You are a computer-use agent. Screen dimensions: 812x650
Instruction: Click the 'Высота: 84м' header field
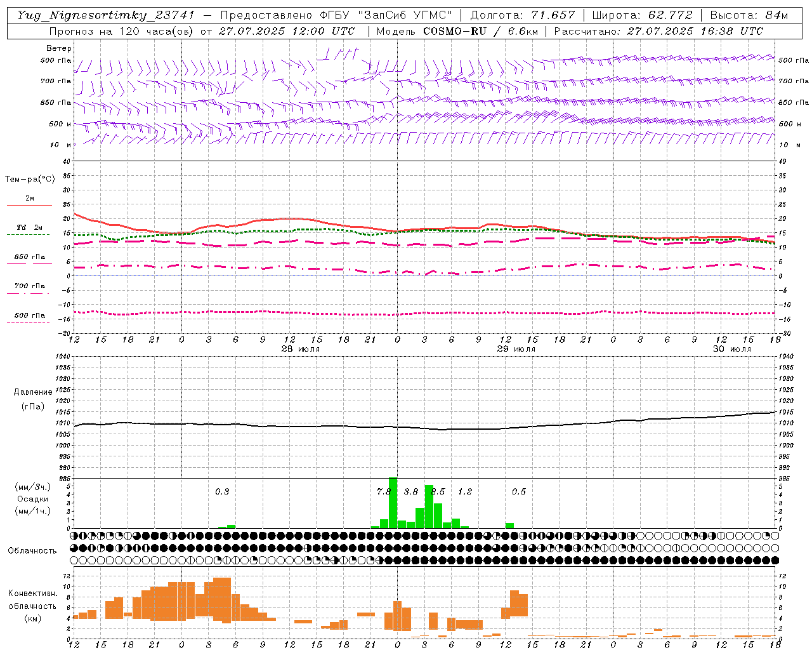tap(749, 15)
